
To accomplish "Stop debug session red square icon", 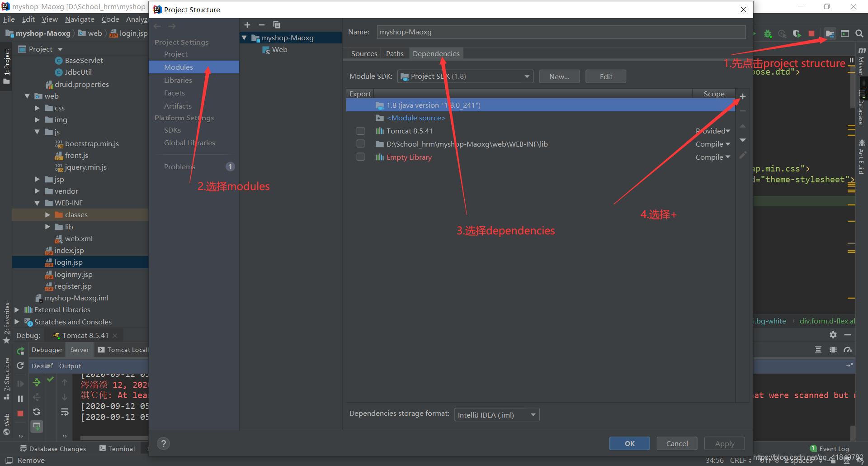I will pyautogui.click(x=20, y=414).
